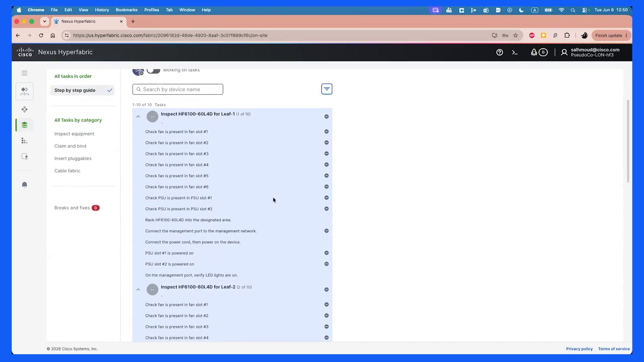Open the filter tasks icon
The image size is (644, 362).
(x=327, y=89)
